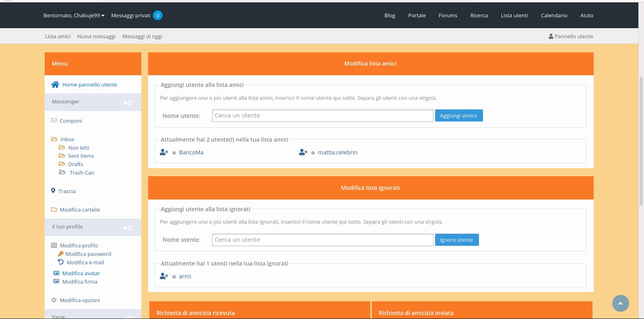Click the map pin icon for Traccia

53,191
